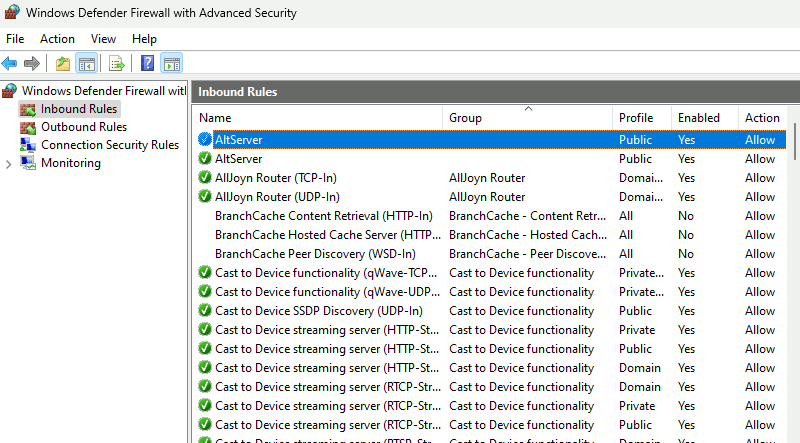Select BranchCache Peer Discovery (WSD-In) rule
The image size is (800, 443).
pyautogui.click(x=315, y=254)
